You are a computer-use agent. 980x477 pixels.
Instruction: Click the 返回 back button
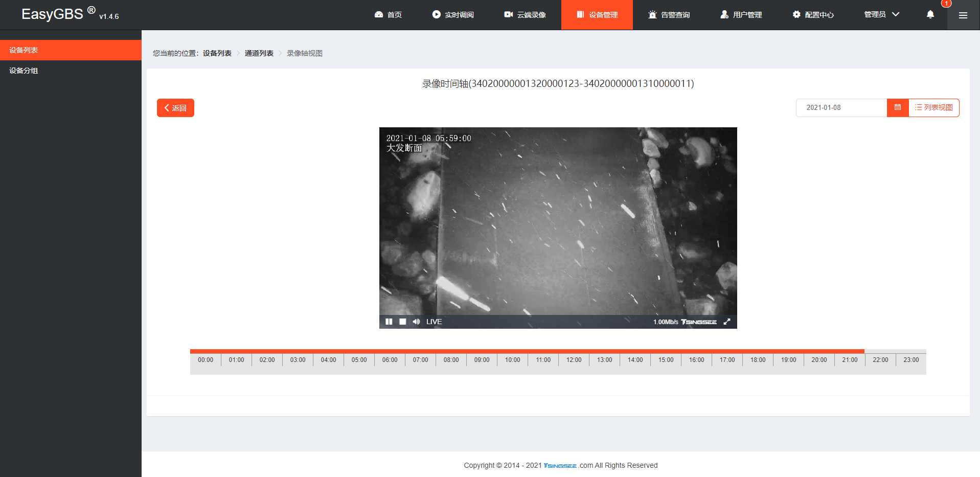[x=175, y=108]
